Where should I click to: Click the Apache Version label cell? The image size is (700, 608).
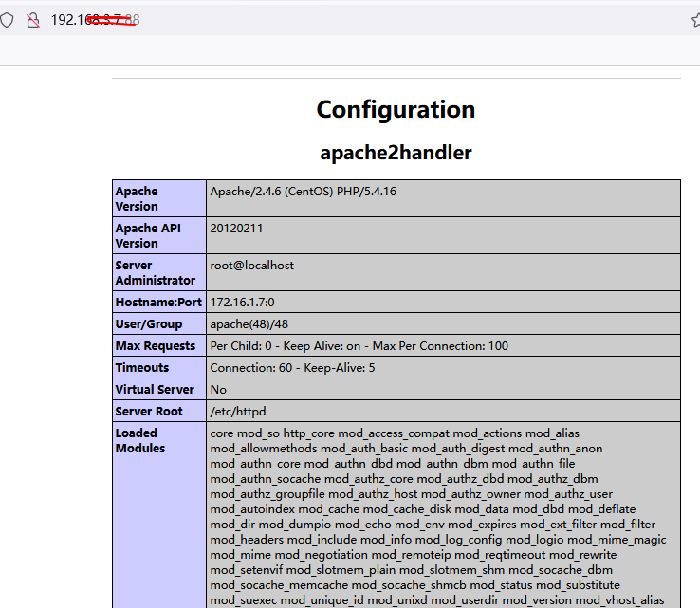pyautogui.click(x=159, y=198)
